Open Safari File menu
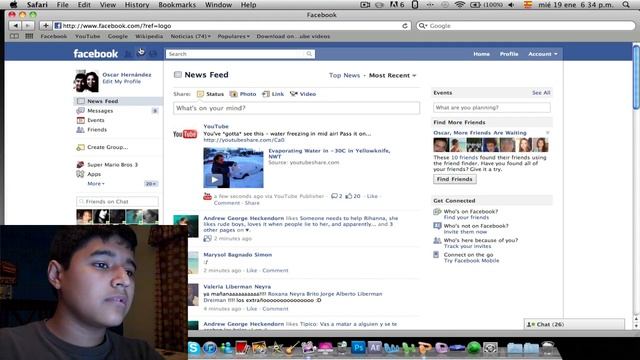The width and height of the screenshot is (640, 360). (62, 5)
